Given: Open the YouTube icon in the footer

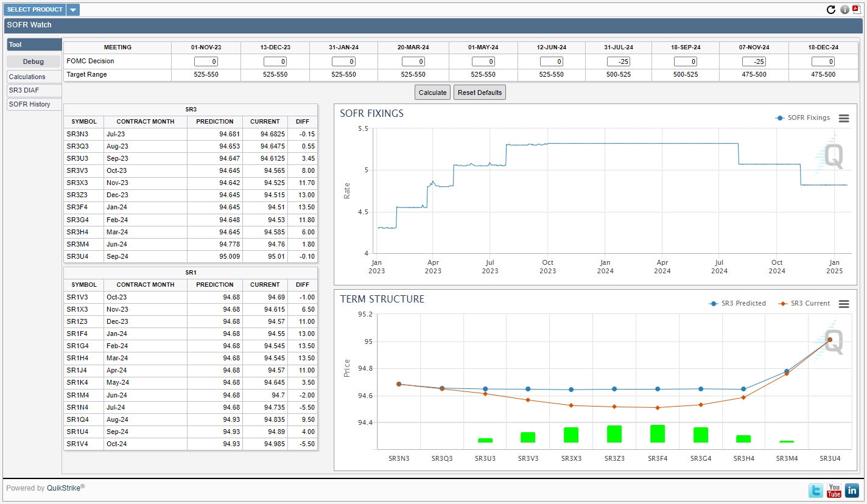Looking at the screenshot, I should click(x=834, y=490).
